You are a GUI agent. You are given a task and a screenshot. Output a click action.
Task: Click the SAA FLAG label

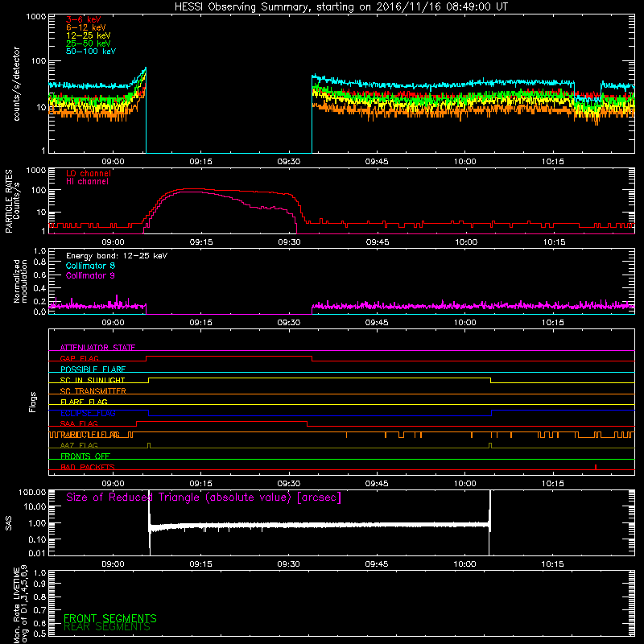tap(79, 423)
